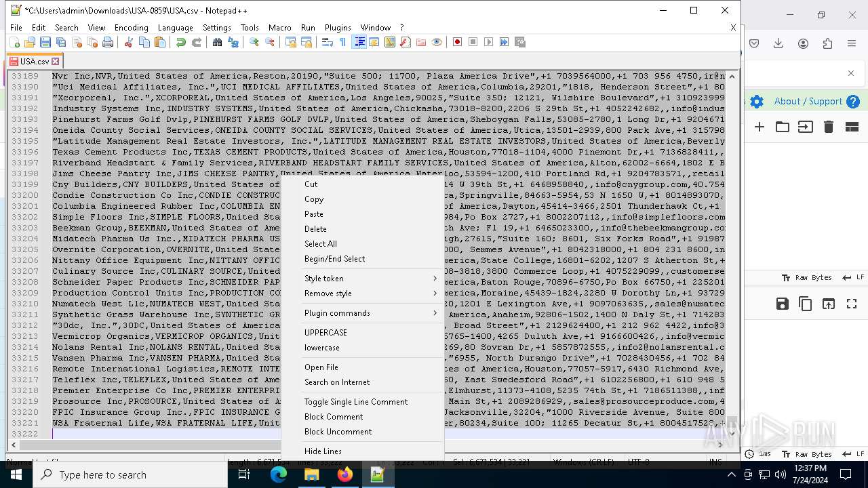Click the Zoom In magnifier icon

click(254, 42)
